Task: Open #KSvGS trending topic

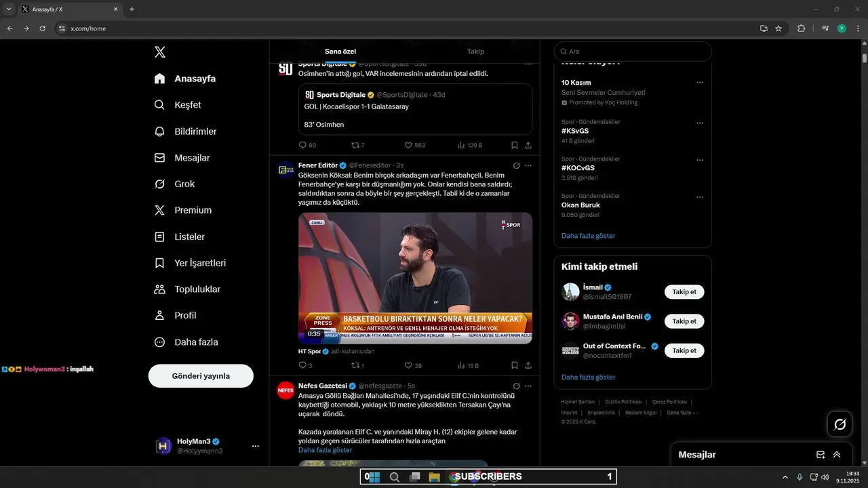Action: (575, 131)
